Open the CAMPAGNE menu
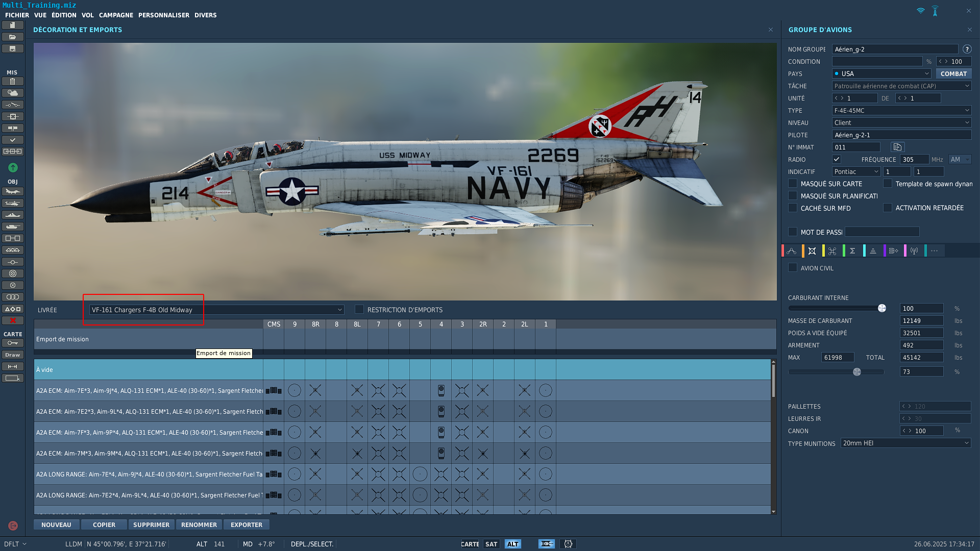Image resolution: width=980 pixels, height=551 pixels. [116, 15]
